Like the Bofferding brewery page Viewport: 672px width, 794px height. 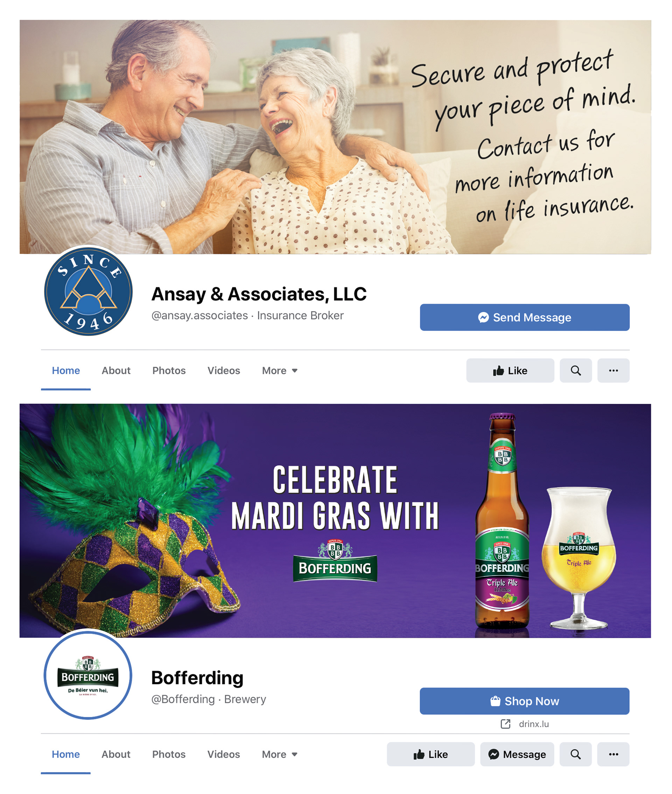click(431, 754)
